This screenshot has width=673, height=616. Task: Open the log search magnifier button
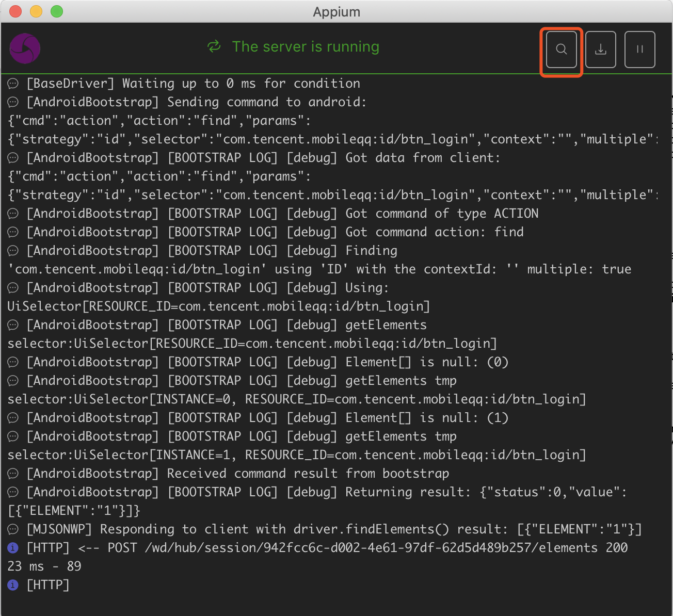click(562, 50)
